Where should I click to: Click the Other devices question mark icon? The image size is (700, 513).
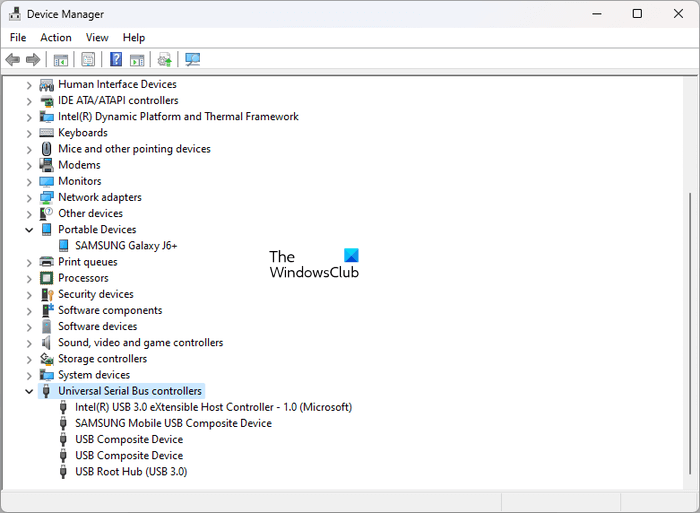point(46,213)
